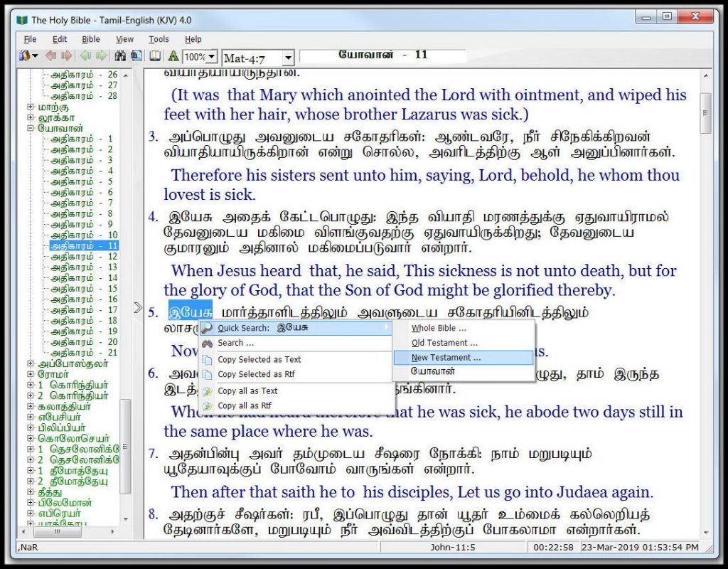Open the Tools menu
Image resolution: width=728 pixels, height=569 pixels.
tap(159, 40)
